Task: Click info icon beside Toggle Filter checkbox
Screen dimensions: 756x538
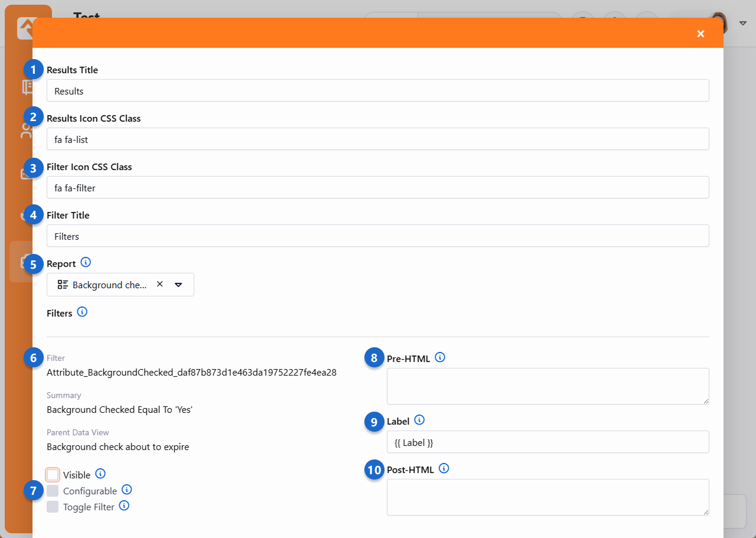Action: (124, 506)
